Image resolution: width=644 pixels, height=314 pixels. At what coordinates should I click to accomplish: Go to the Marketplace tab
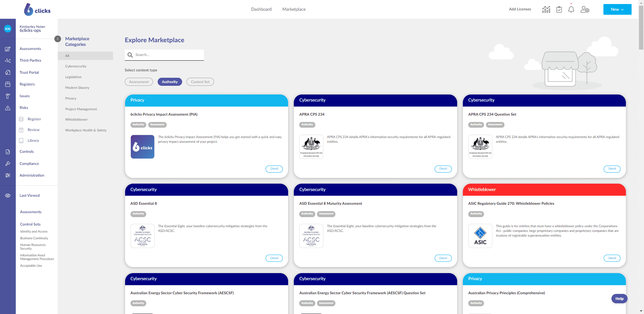294,9
